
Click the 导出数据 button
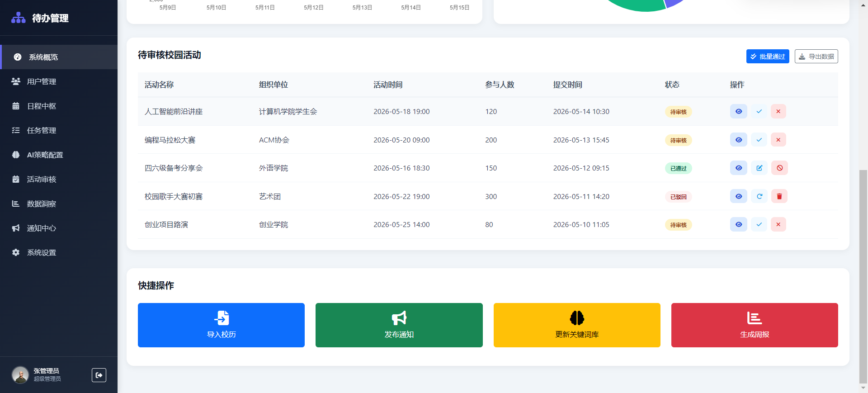816,57
